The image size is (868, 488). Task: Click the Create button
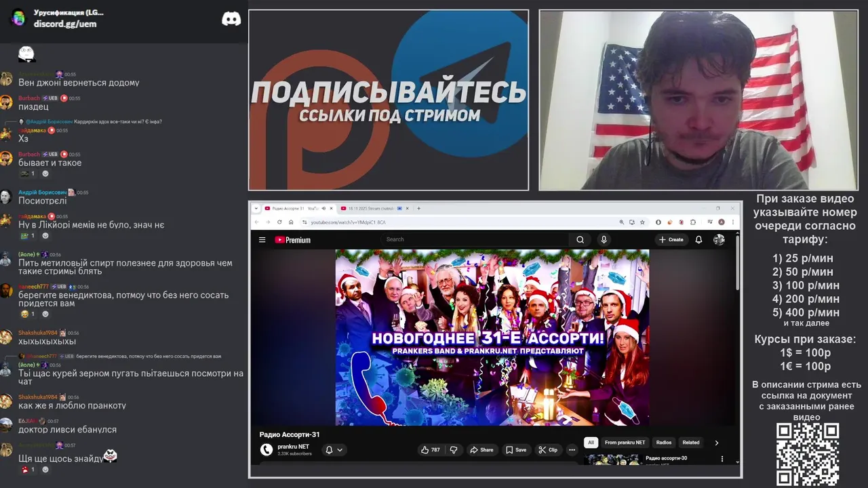tap(671, 239)
